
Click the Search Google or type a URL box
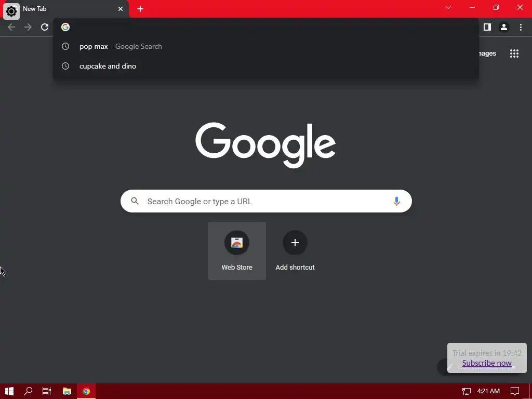click(266, 201)
